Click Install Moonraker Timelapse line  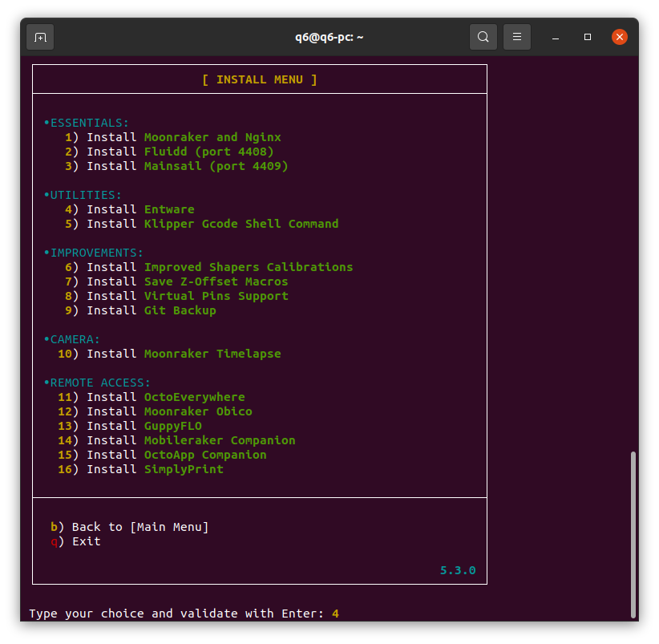[x=169, y=354]
